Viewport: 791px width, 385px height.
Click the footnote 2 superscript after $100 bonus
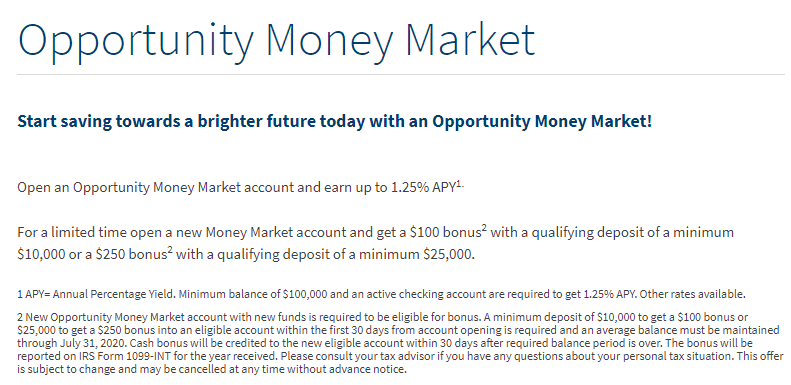[x=484, y=228]
